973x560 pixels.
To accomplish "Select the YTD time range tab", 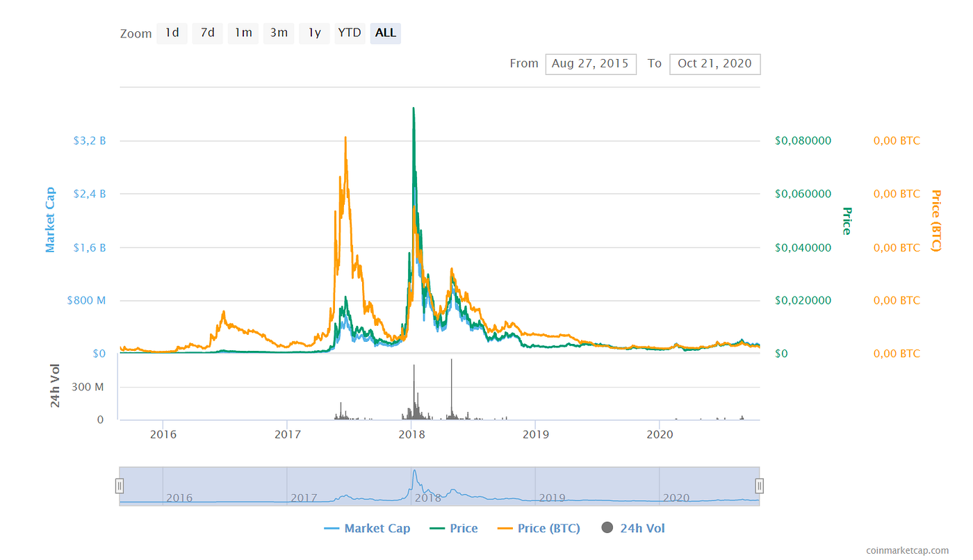I will click(x=350, y=33).
